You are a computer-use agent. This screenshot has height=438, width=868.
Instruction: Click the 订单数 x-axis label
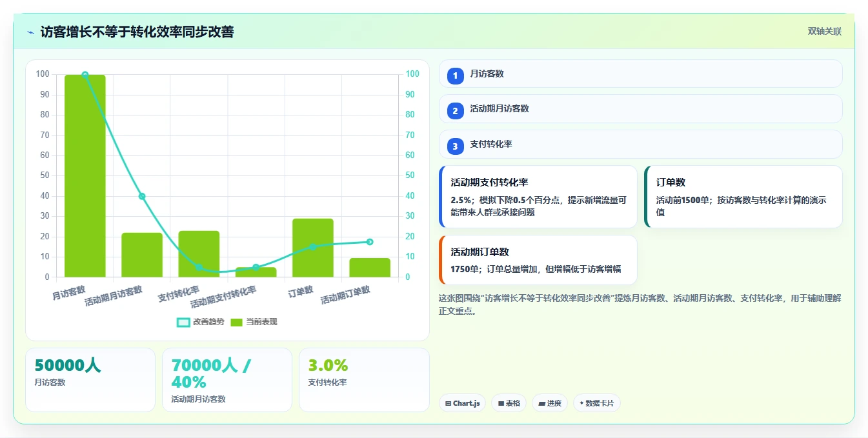(301, 292)
